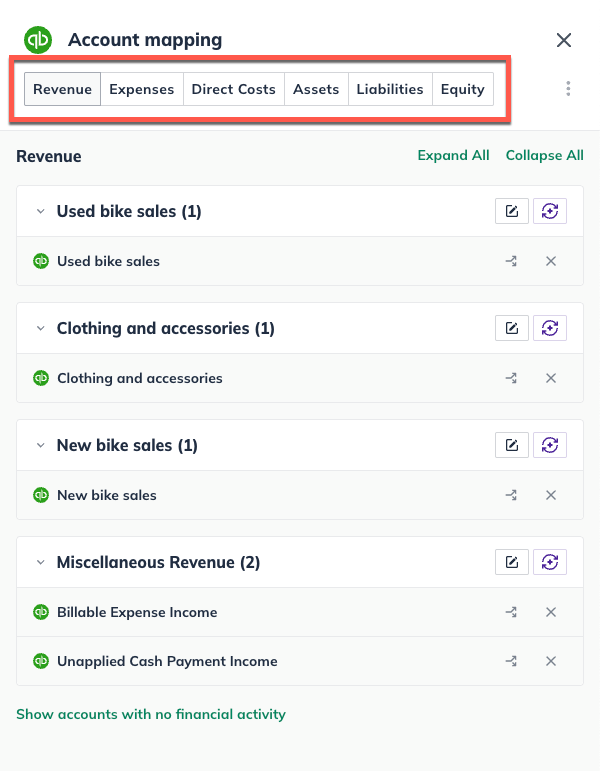600x771 pixels.
Task: Move the Billable Expense Income account
Action: [x=511, y=612]
